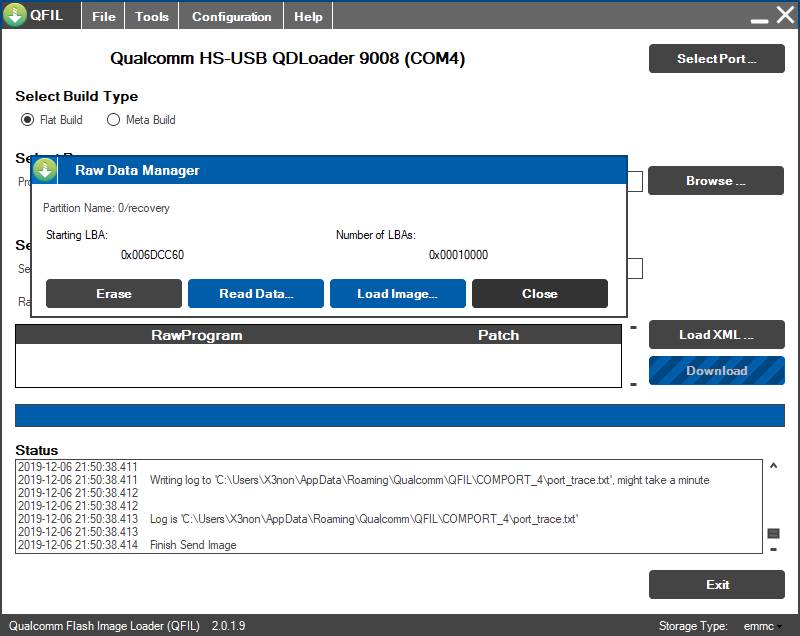Click the Select Build Type heading

(x=77, y=96)
